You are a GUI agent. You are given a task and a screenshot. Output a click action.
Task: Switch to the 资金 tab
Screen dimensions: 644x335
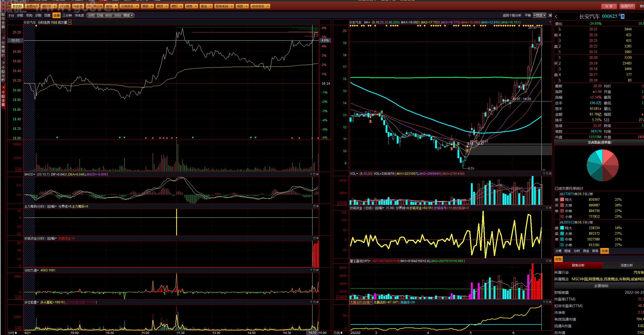coord(586,251)
